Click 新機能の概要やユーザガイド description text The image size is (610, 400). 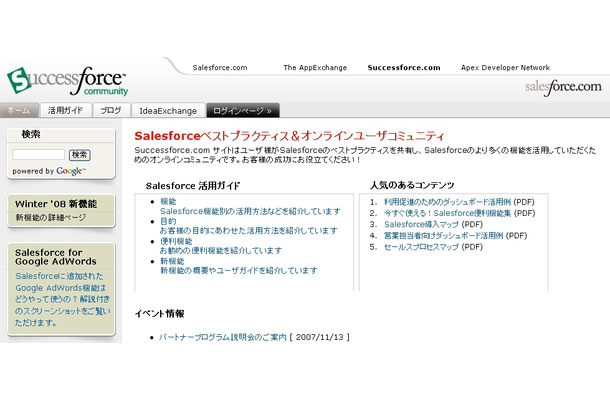(x=239, y=270)
